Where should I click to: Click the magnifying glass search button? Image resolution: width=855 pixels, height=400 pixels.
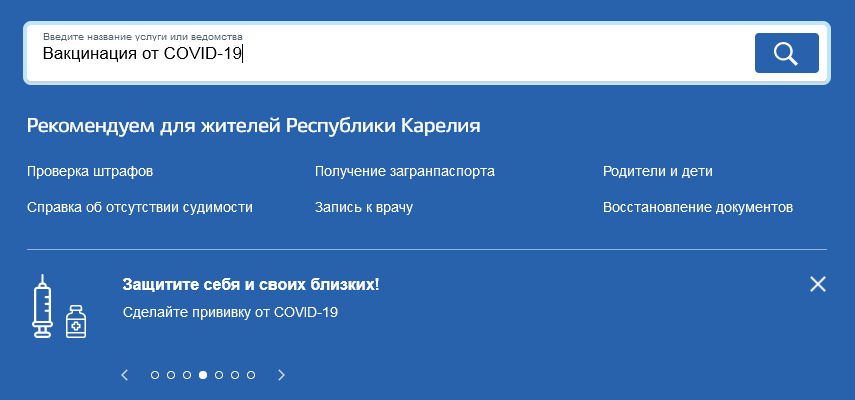click(x=786, y=53)
